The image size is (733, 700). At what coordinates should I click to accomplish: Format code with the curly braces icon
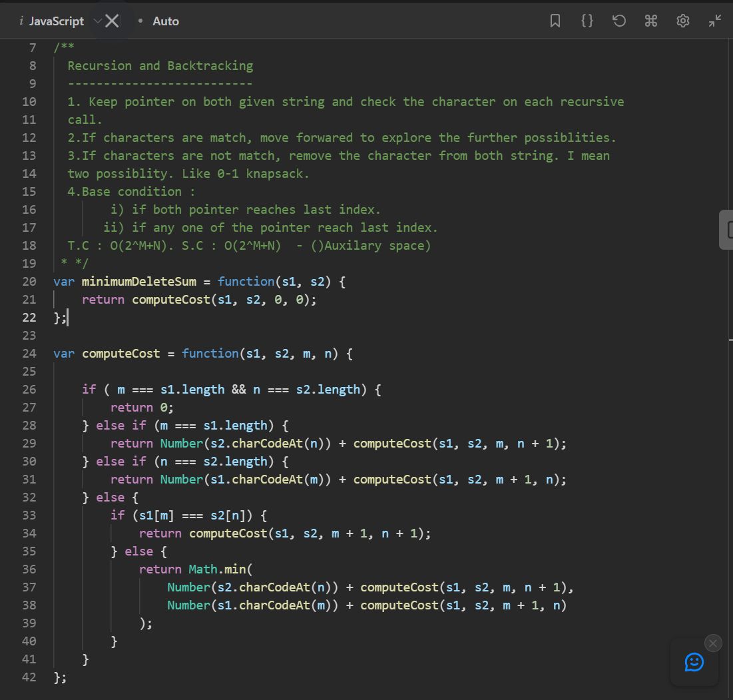pos(587,21)
